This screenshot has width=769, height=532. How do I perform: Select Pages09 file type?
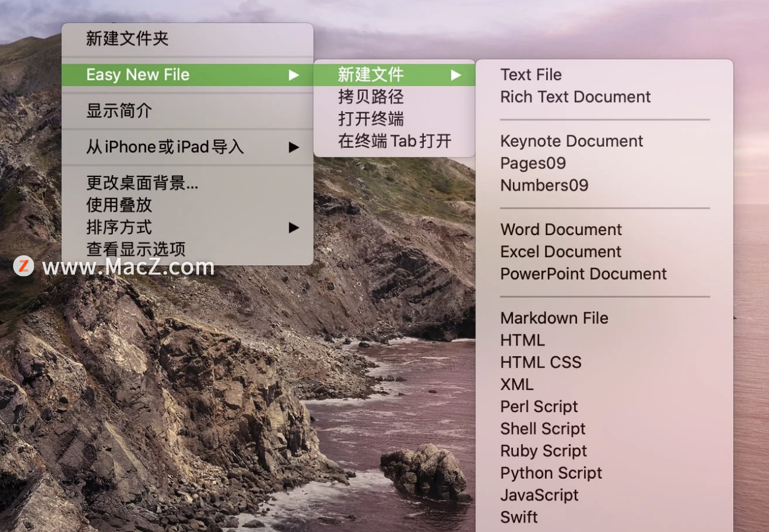click(x=604, y=163)
